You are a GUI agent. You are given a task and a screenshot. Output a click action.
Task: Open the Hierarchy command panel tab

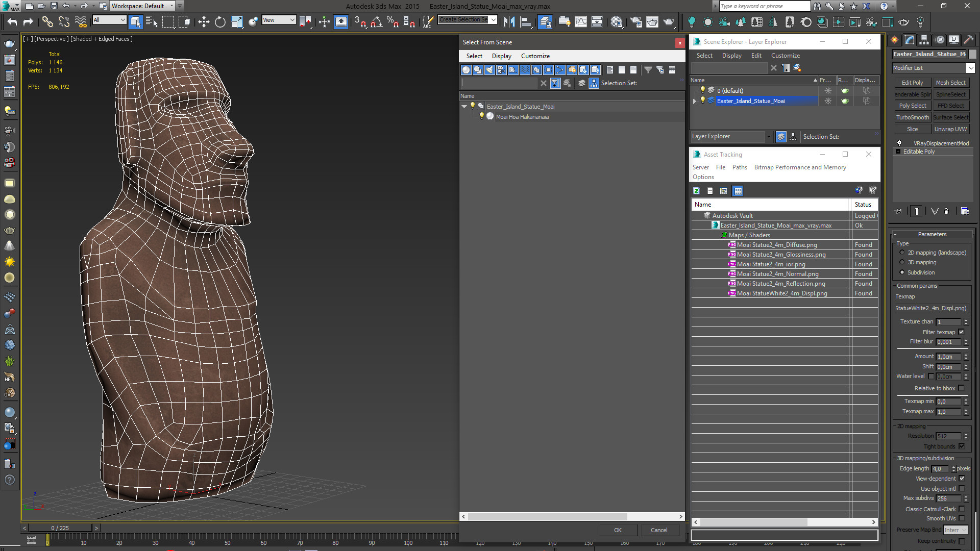click(x=924, y=40)
